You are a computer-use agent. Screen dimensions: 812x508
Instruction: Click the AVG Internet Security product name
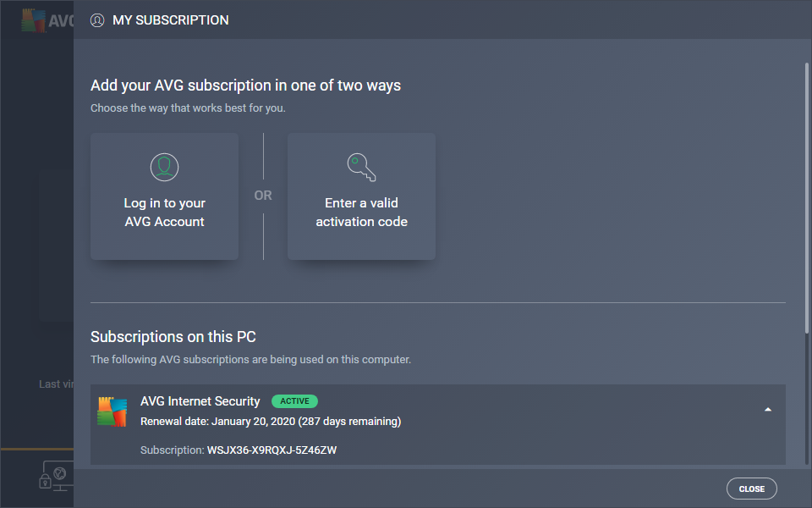tap(200, 401)
